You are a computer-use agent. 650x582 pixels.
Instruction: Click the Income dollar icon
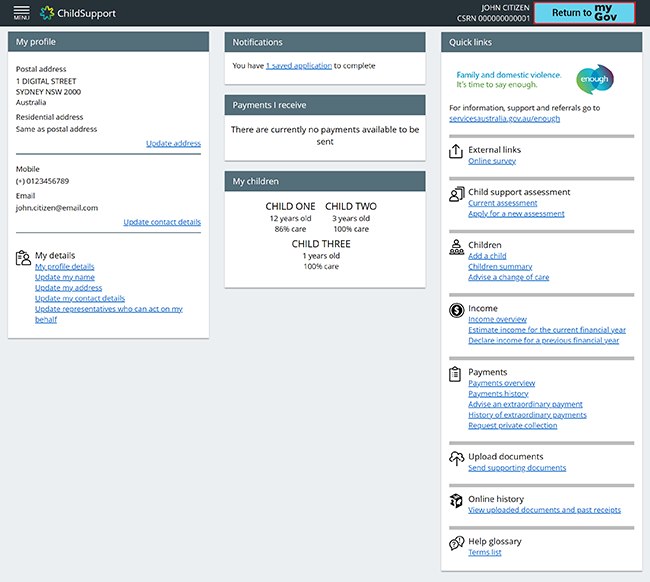click(456, 310)
